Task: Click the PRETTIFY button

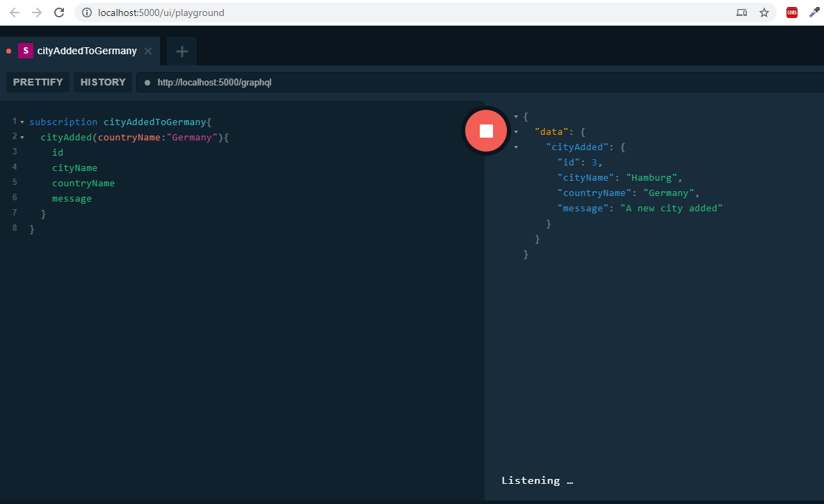Action: click(x=38, y=82)
